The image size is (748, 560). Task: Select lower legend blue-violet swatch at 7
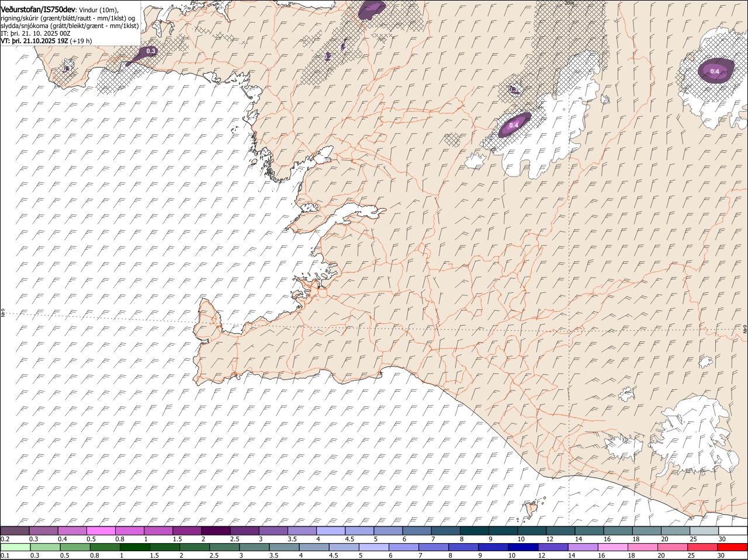433,548
